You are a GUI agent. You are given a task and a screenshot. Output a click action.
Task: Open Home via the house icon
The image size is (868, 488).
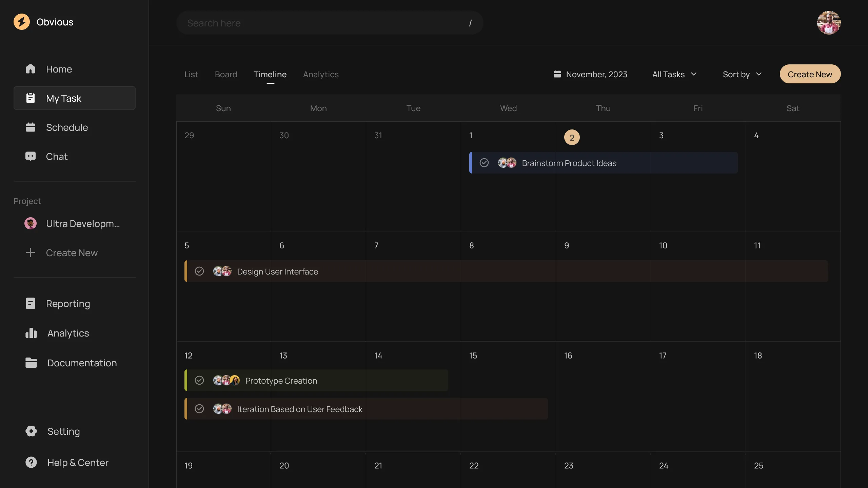[31, 69]
